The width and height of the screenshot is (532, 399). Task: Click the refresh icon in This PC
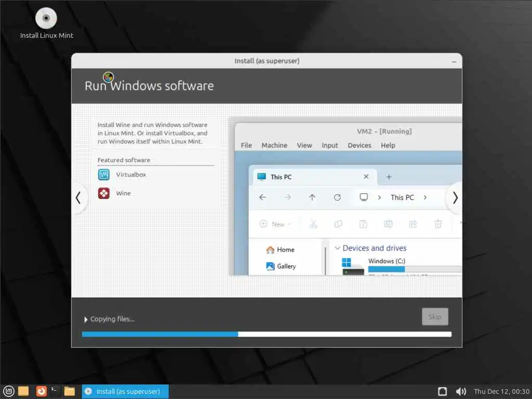337,197
